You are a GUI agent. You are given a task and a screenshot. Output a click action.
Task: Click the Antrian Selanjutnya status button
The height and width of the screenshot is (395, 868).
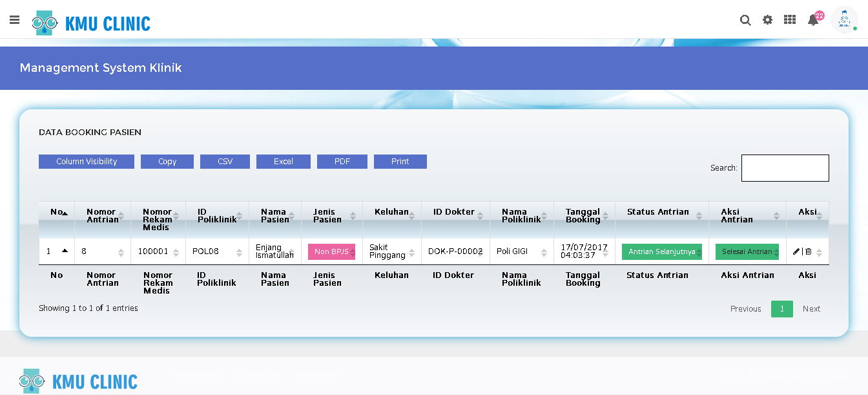[661, 251]
